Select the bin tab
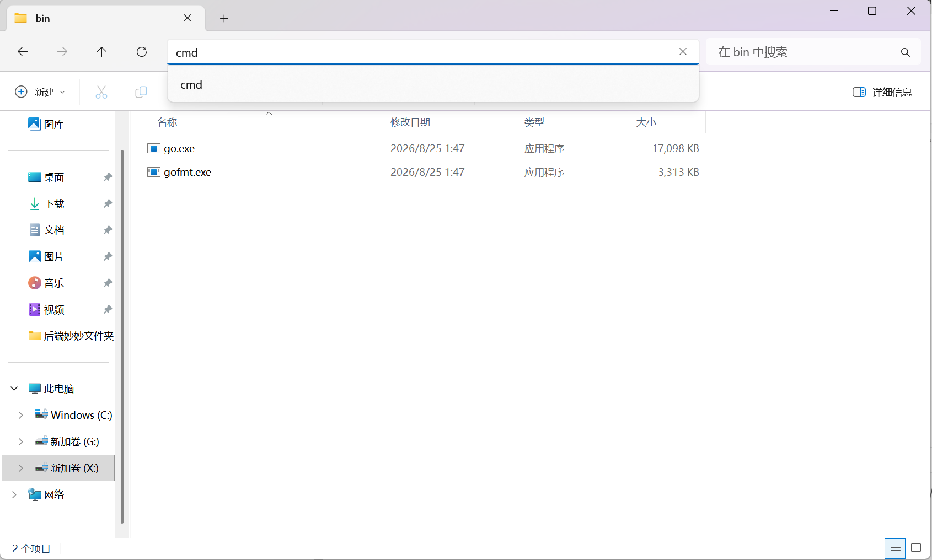Viewport: 932px width, 560px height. pyautogui.click(x=106, y=18)
